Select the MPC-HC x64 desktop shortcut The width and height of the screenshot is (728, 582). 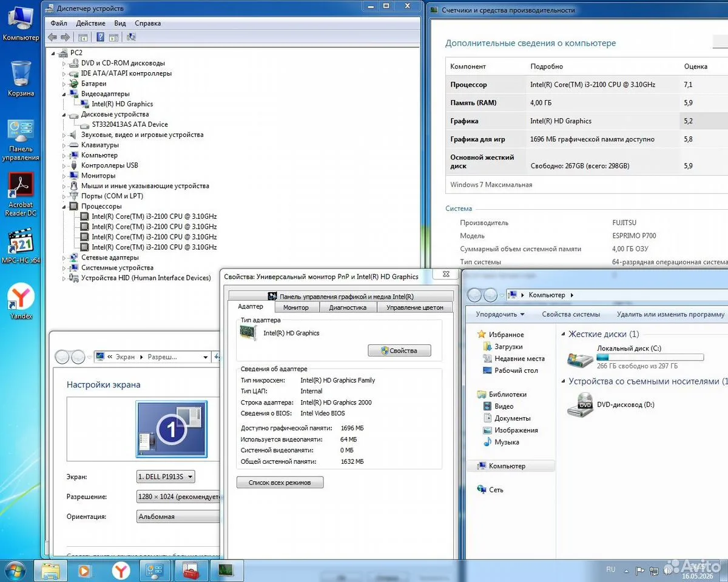point(21,246)
